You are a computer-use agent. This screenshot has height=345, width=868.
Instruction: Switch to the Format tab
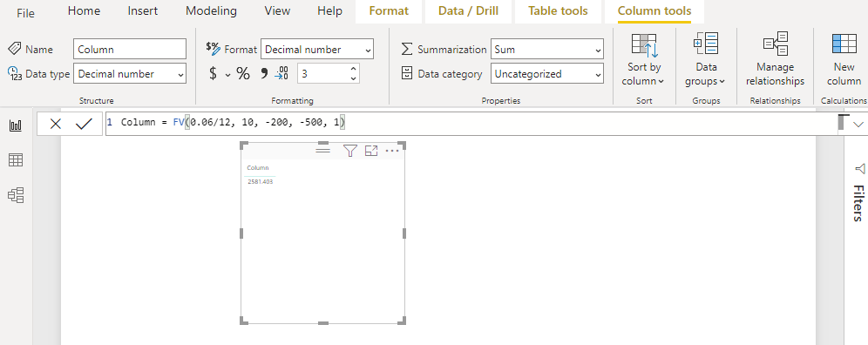(389, 11)
